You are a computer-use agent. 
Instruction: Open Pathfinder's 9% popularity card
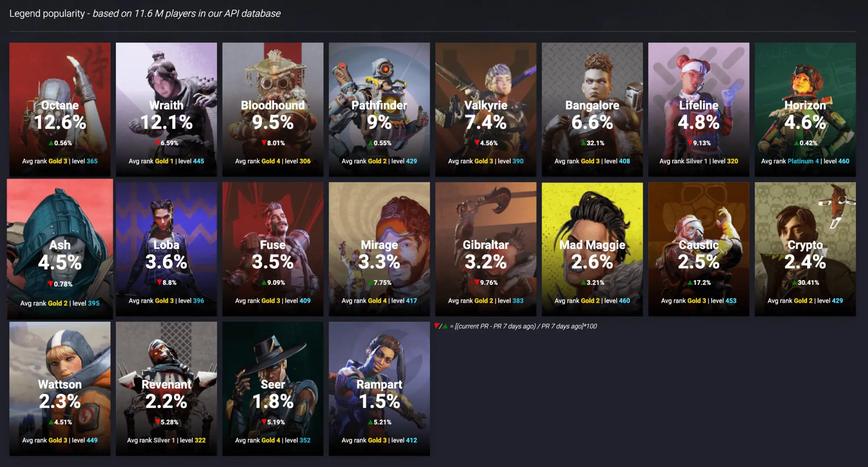point(379,109)
